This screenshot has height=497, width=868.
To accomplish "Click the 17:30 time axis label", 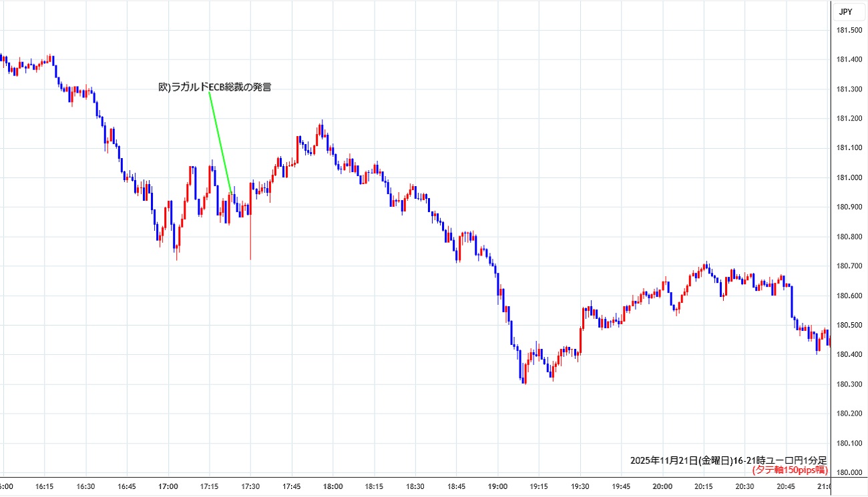I will pos(250,486).
